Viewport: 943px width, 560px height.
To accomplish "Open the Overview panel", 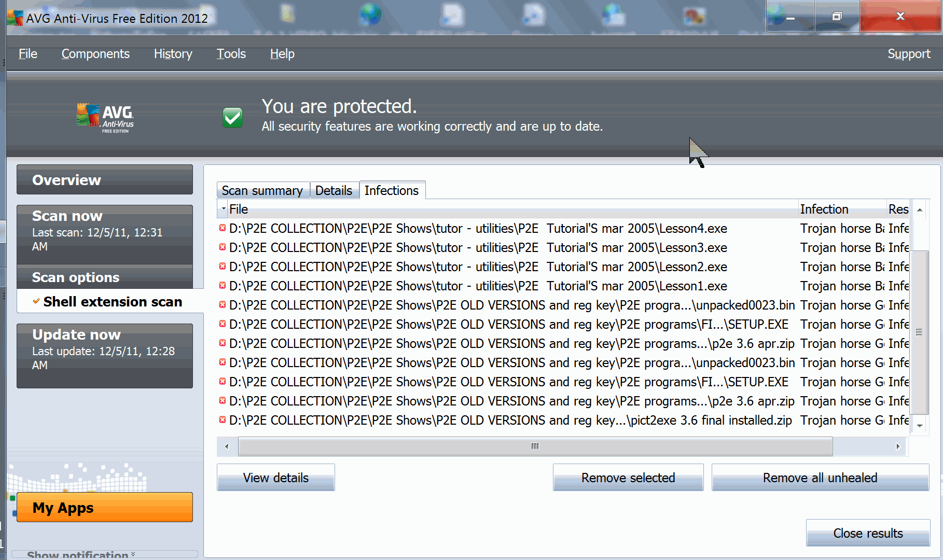I will (x=105, y=179).
